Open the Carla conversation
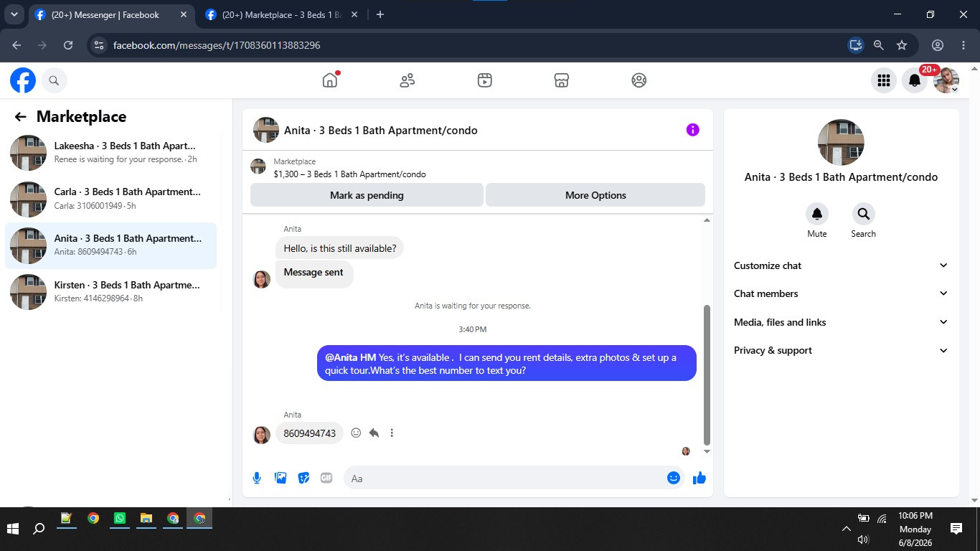Screen dimensions: 980x551 (111, 199)
